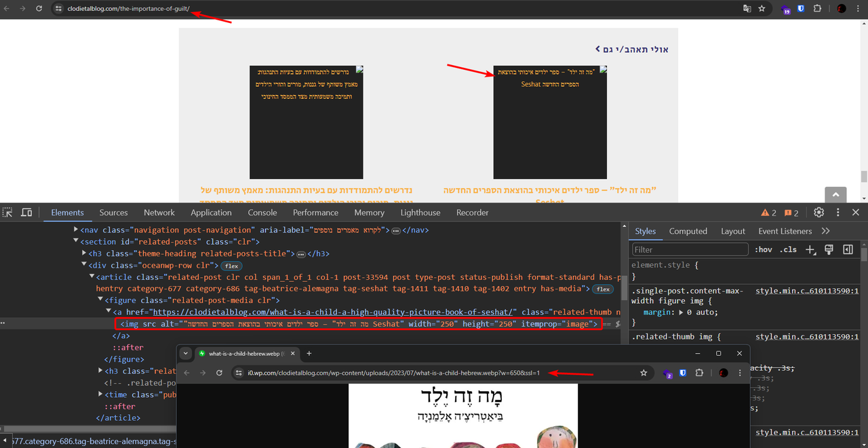Open the purple extension with badge 19

pos(786,9)
